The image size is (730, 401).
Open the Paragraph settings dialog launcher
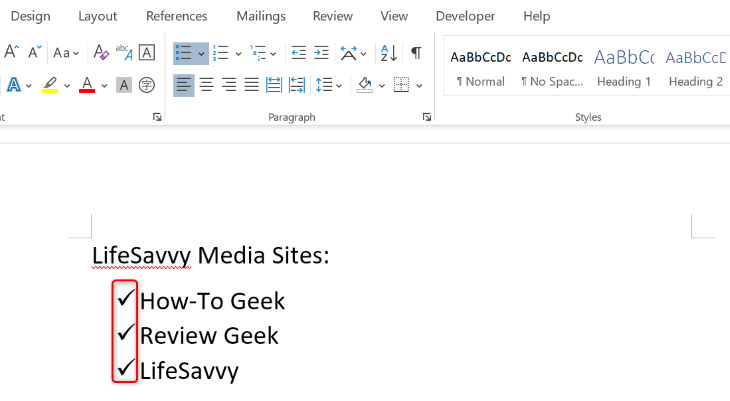pos(427,117)
